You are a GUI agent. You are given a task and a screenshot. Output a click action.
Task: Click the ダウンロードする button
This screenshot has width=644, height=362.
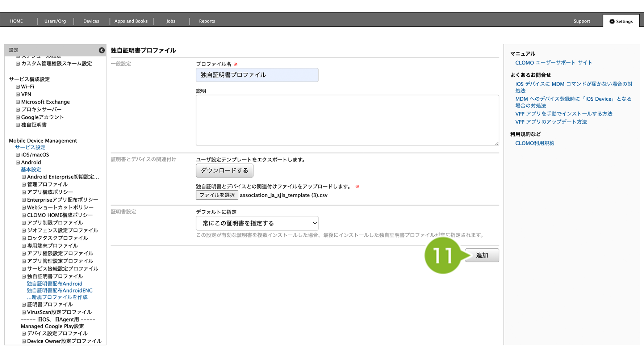pos(224,171)
